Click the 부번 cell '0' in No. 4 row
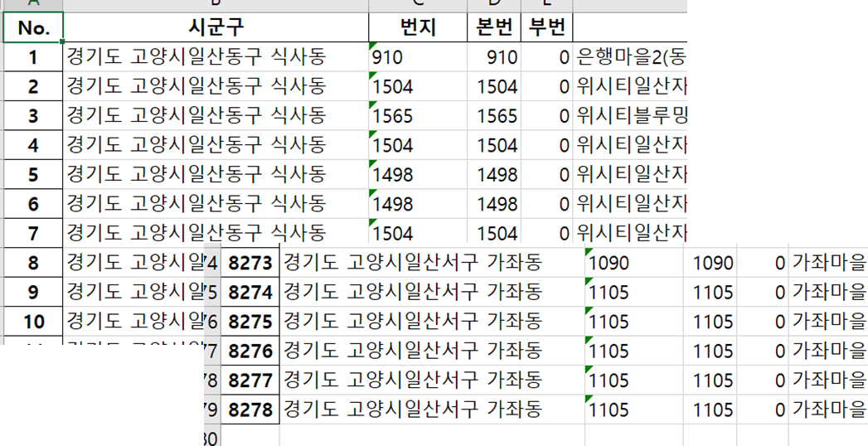Image resolution: width=868 pixels, height=446 pixels. tap(547, 145)
